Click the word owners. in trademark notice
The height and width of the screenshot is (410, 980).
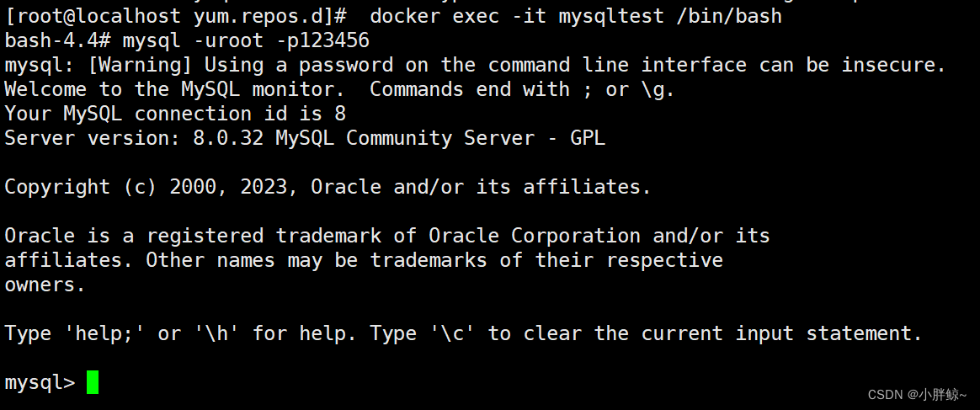45,285
